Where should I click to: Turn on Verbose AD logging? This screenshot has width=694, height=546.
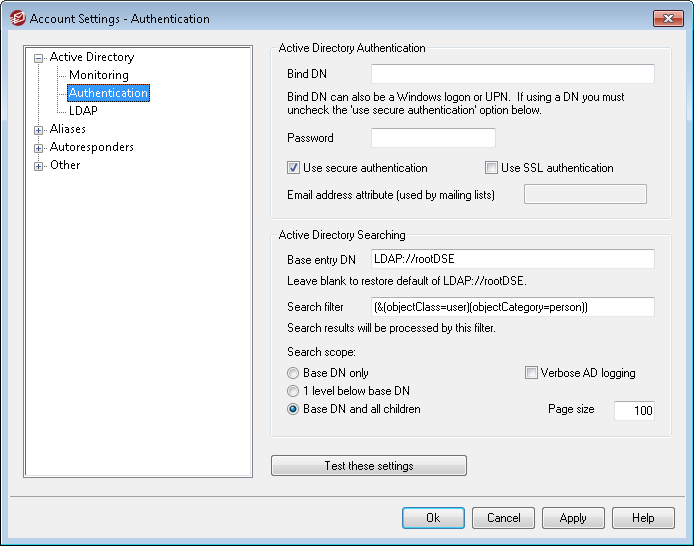[532, 373]
